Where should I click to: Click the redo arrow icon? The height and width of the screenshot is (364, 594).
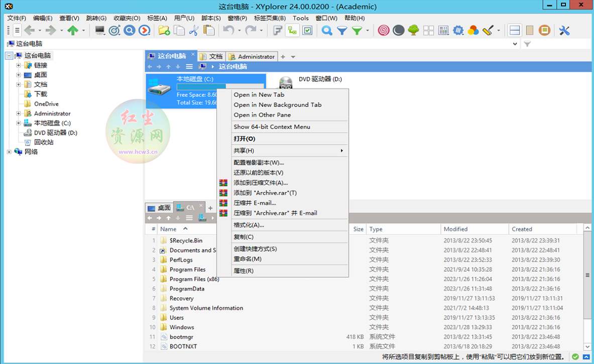(251, 30)
